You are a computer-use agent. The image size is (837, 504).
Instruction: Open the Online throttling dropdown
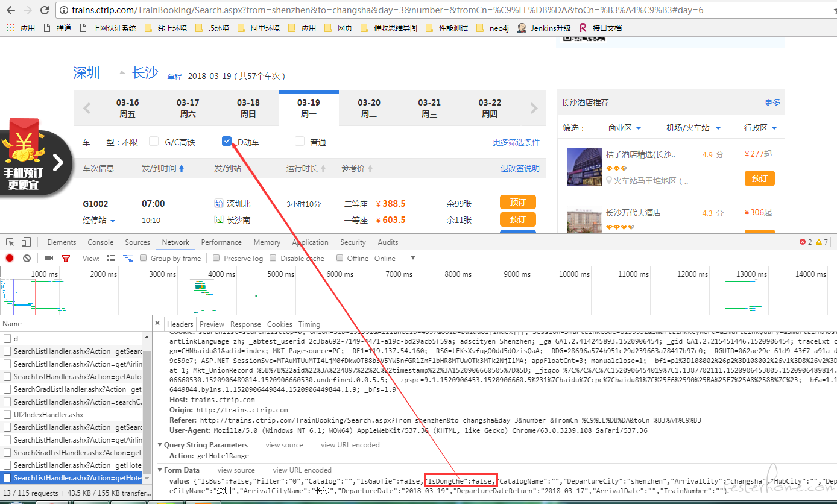point(395,258)
